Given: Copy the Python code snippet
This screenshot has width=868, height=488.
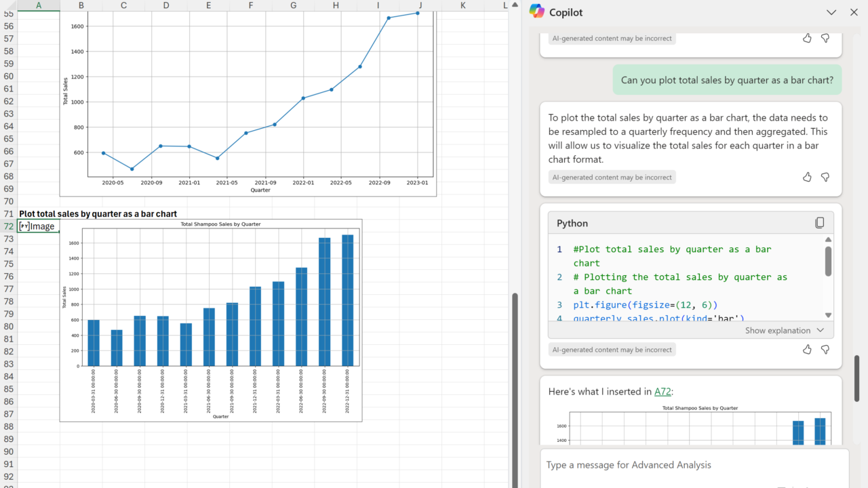Looking at the screenshot, I should pyautogui.click(x=819, y=223).
